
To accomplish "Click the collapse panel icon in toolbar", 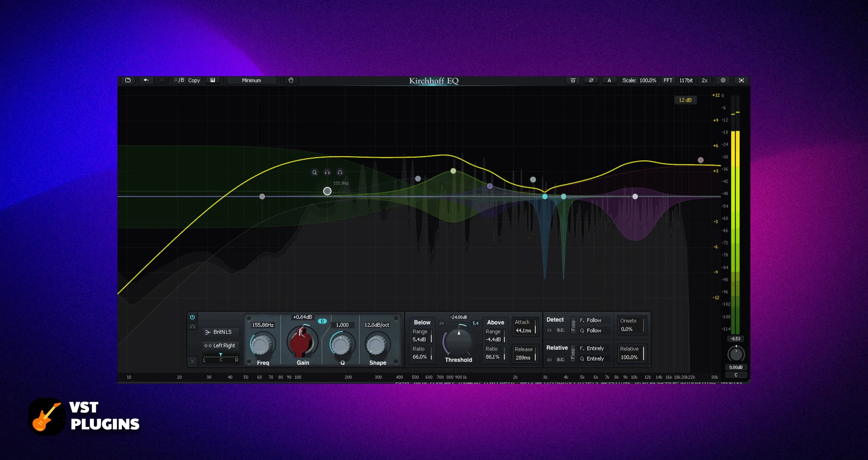I will [573, 80].
